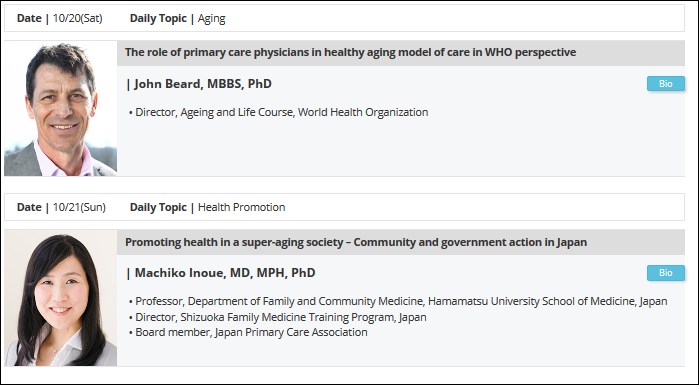The image size is (699, 385).
Task: Click the name John Beard, MBBS, PhD
Action: coord(203,84)
